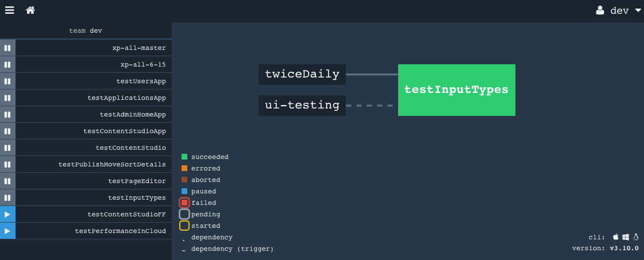This screenshot has height=260, width=644.
Task: Click the user avatar icon beside dev
Action: [600, 10]
